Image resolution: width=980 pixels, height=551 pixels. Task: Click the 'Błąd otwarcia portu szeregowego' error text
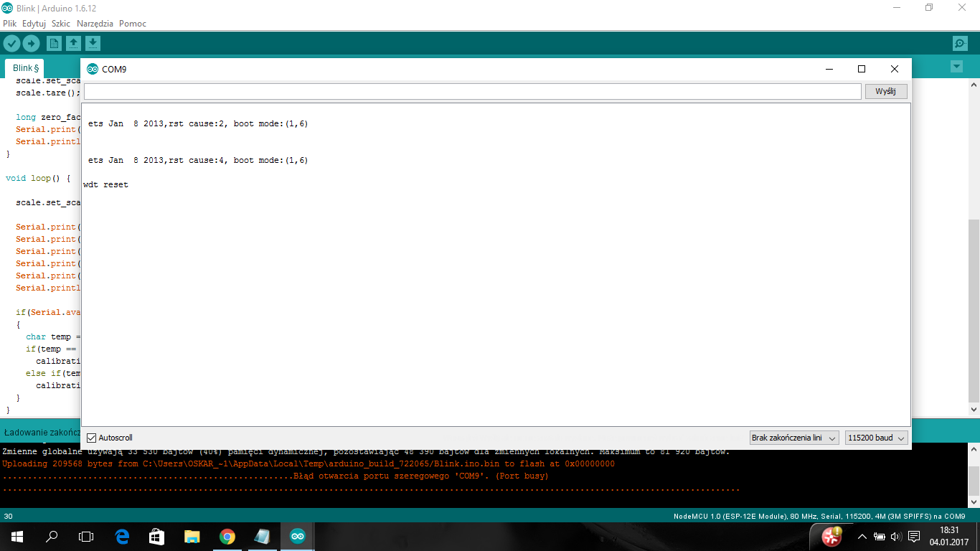420,476
